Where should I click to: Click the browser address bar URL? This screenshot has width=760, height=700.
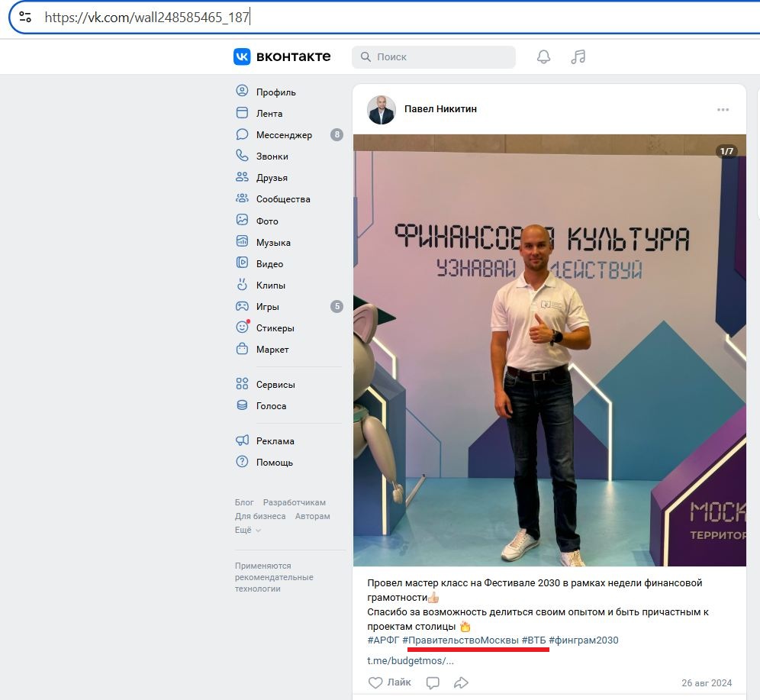pos(147,17)
